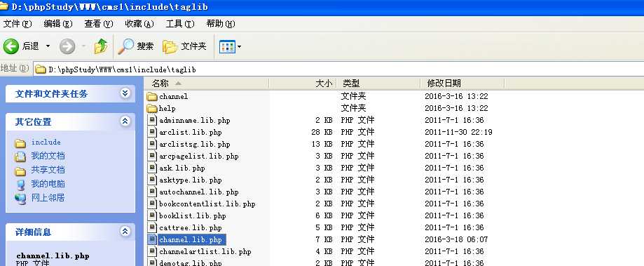Click the highlighted name channel.lib.php

pyautogui.click(x=191, y=240)
